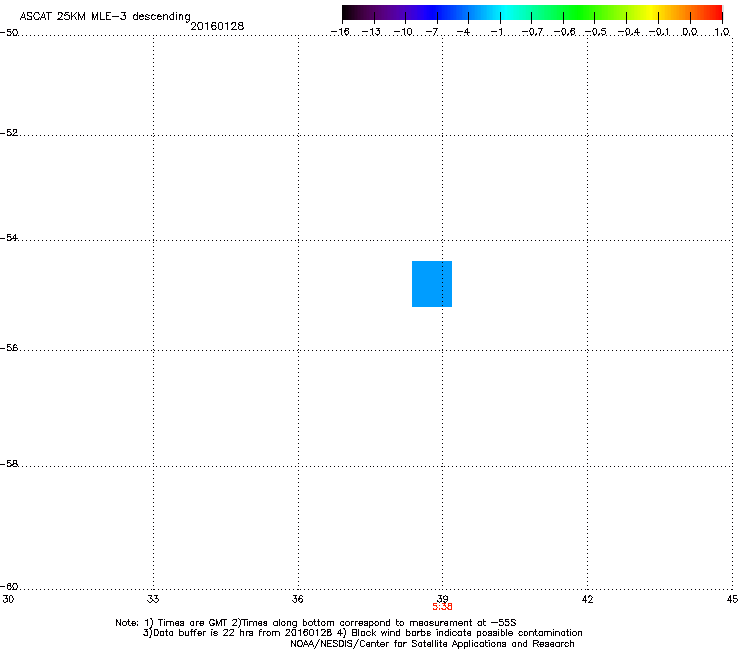Click the -13 color scale label
This screenshot has height=650, width=740.
click(371, 32)
